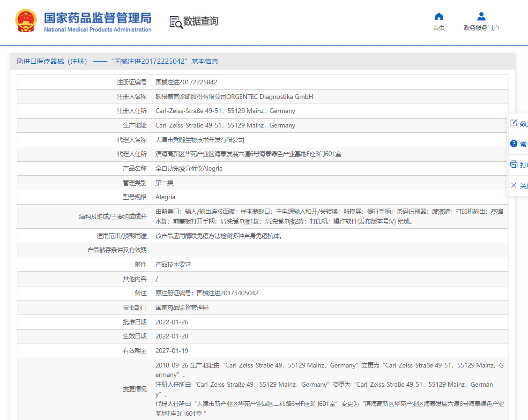Image resolution: width=528 pixels, height=420 pixels.
Task: Click the 注册证编号 row label
Action: click(132, 82)
